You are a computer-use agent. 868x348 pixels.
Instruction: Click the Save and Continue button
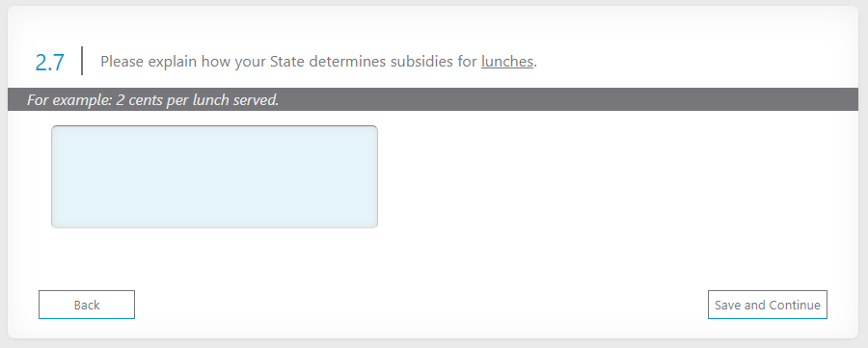point(768,305)
